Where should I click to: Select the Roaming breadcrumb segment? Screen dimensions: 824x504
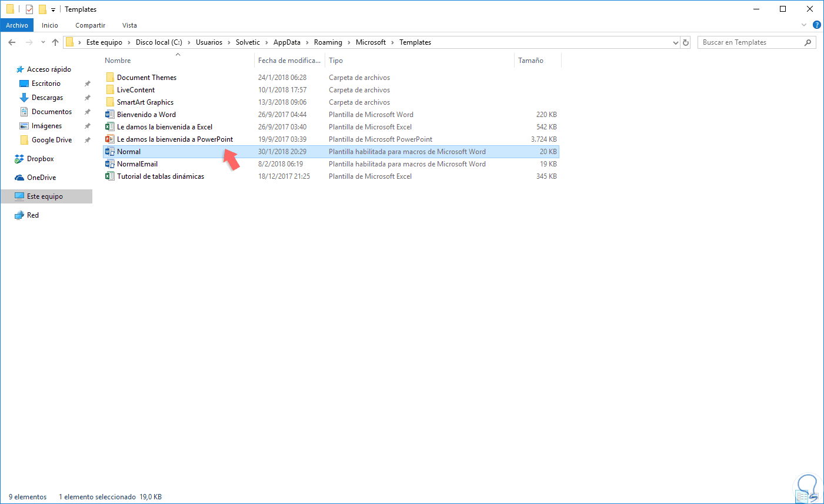click(x=328, y=42)
